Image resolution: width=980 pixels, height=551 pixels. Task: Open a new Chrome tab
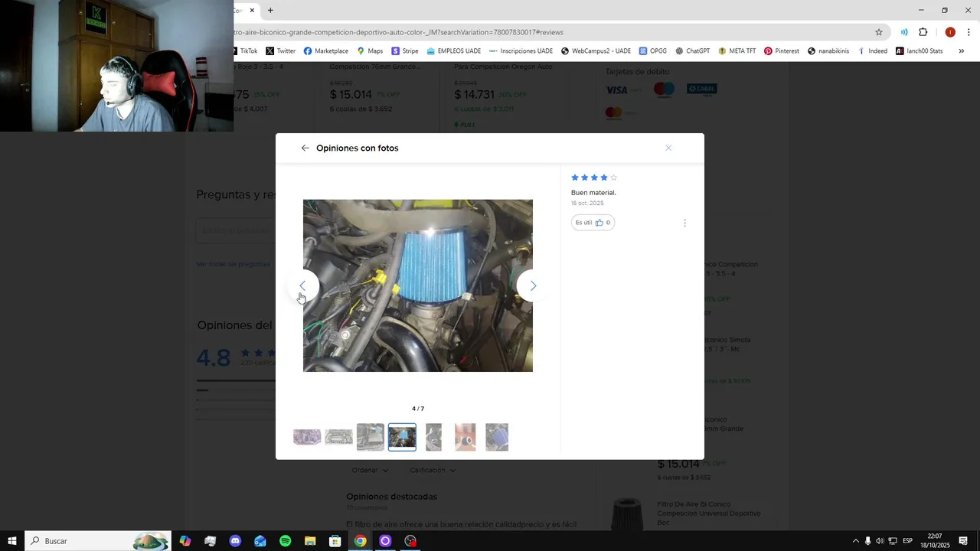pyautogui.click(x=270, y=10)
